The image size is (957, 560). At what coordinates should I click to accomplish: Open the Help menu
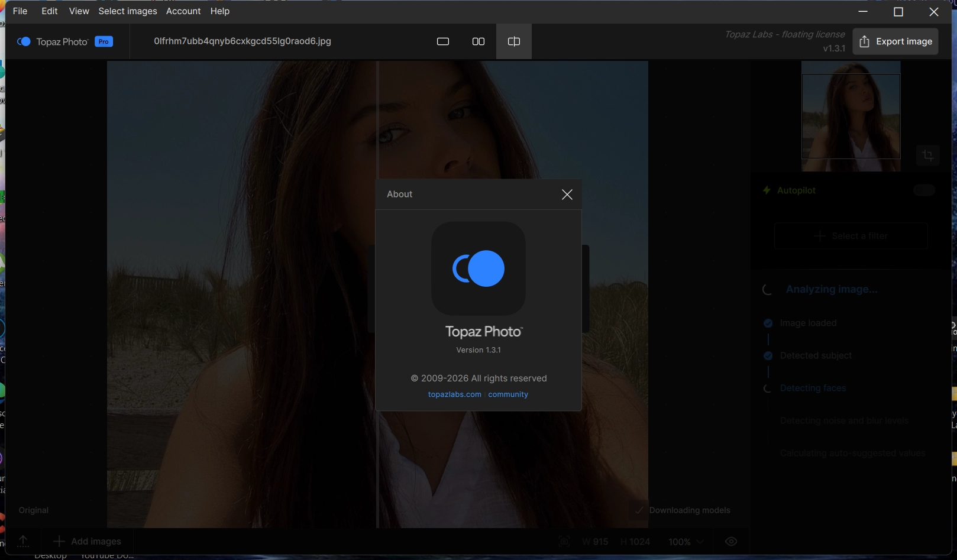pos(220,11)
